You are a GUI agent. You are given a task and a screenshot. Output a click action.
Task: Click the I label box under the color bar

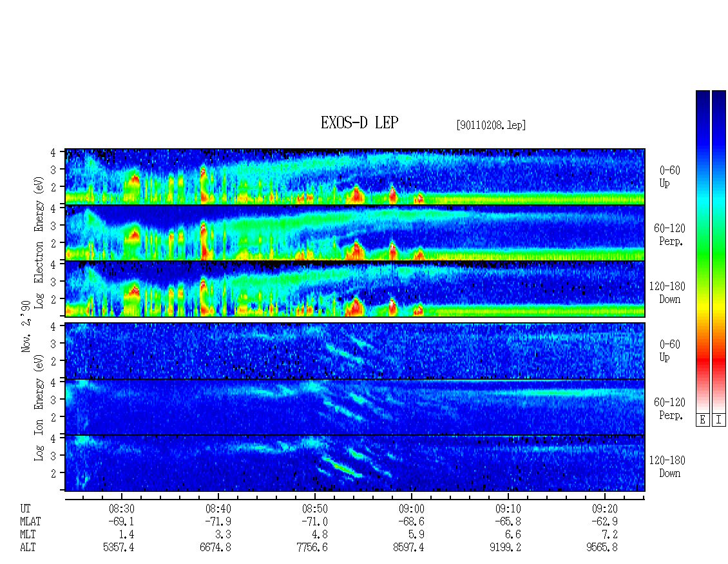(x=719, y=420)
